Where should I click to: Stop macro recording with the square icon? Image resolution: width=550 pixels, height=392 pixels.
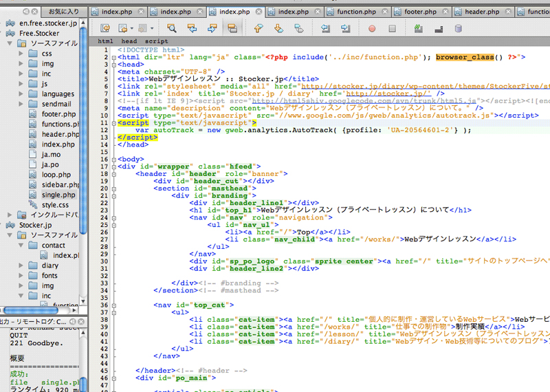tap(392, 28)
